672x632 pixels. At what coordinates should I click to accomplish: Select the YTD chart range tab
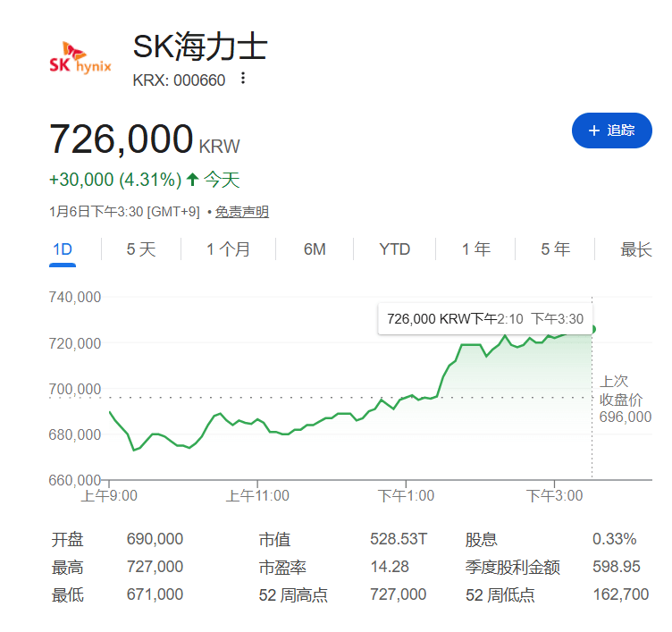click(394, 249)
